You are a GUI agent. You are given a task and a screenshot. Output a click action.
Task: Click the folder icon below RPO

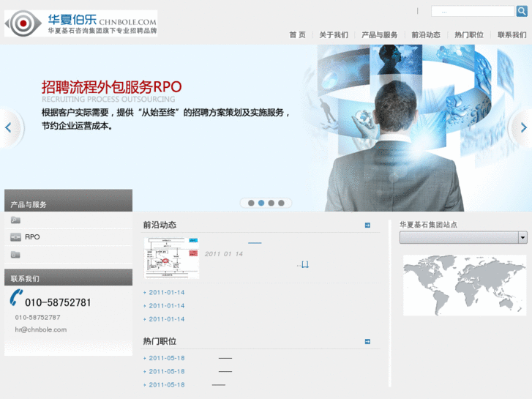[15, 255]
